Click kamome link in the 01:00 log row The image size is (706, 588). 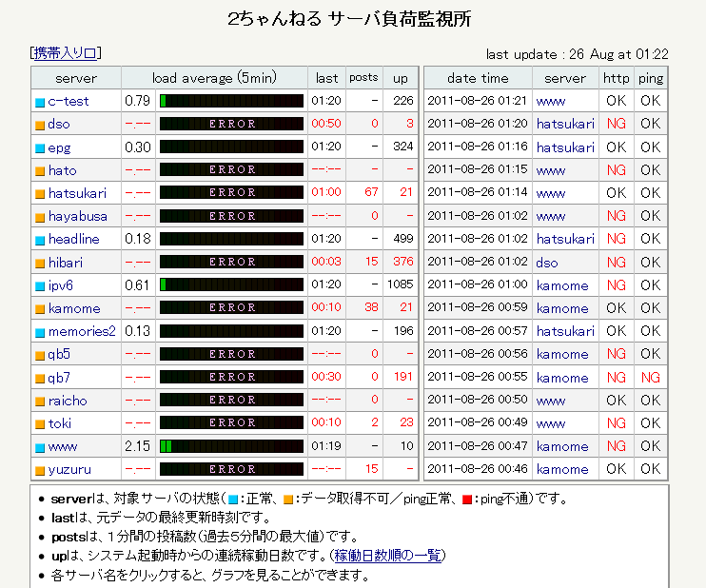tap(562, 285)
